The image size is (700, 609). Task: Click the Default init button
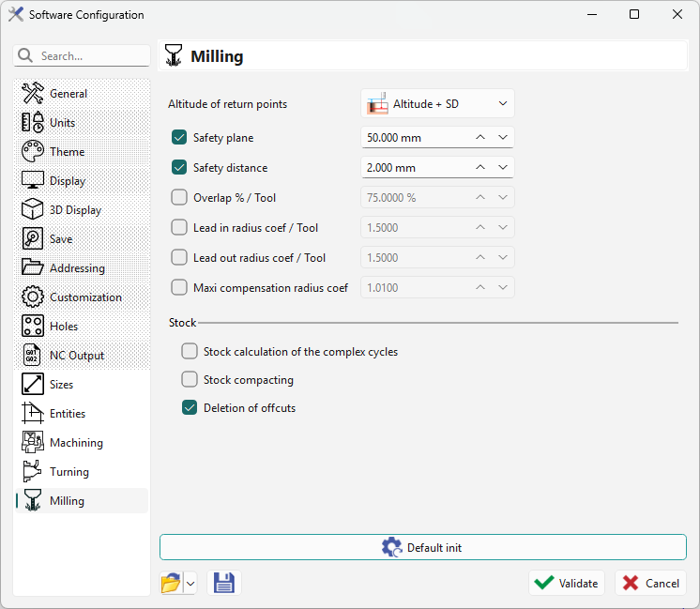point(422,547)
